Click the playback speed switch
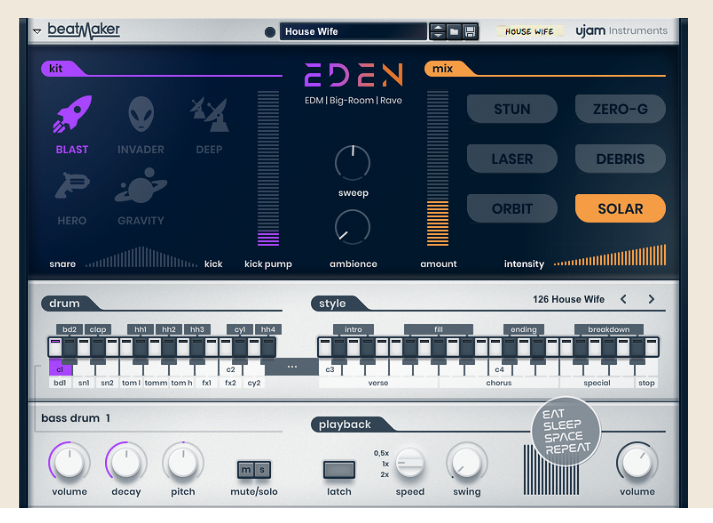Image resolution: width=713 pixels, height=523 pixels. [x=410, y=463]
